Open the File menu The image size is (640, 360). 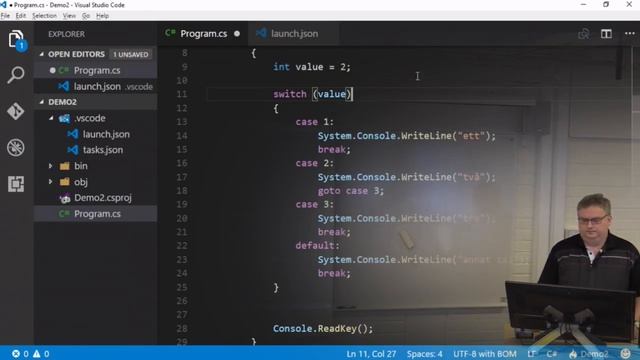click(x=5, y=16)
